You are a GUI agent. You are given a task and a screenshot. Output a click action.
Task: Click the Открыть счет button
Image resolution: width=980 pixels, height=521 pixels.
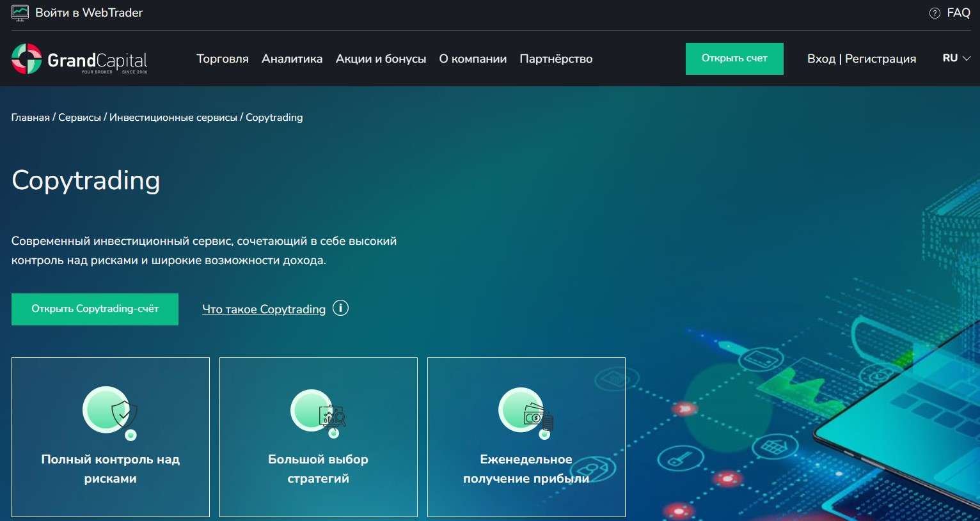click(x=734, y=59)
